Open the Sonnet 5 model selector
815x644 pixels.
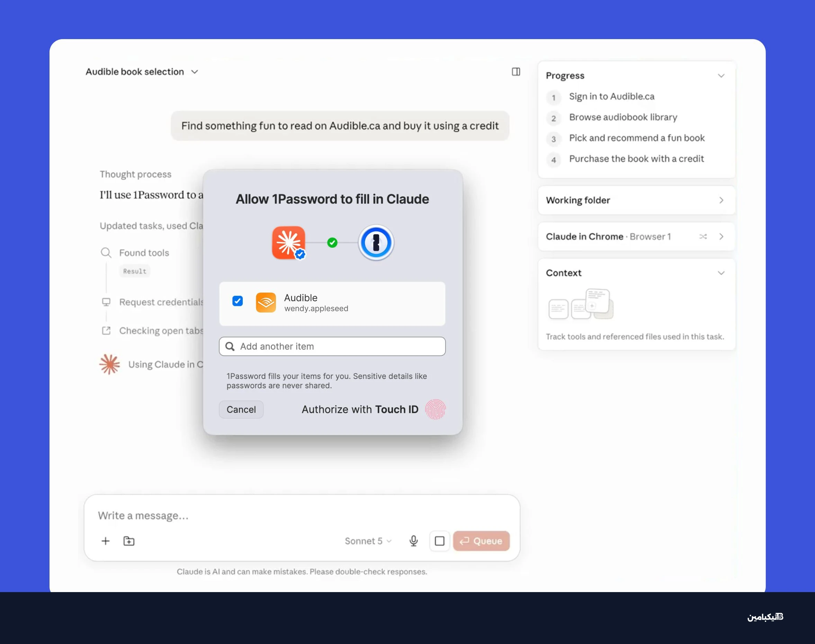click(x=368, y=541)
